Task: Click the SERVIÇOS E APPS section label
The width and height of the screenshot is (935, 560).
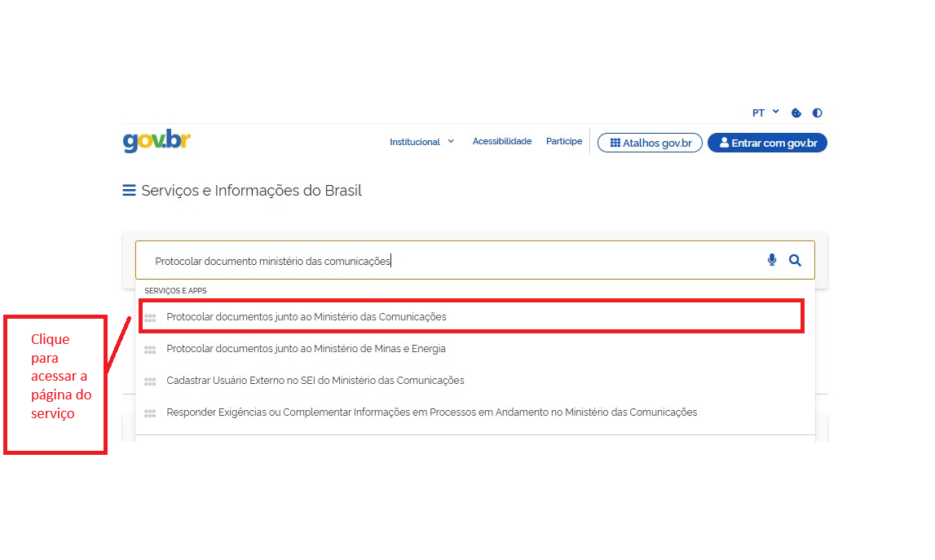Action: click(x=175, y=290)
